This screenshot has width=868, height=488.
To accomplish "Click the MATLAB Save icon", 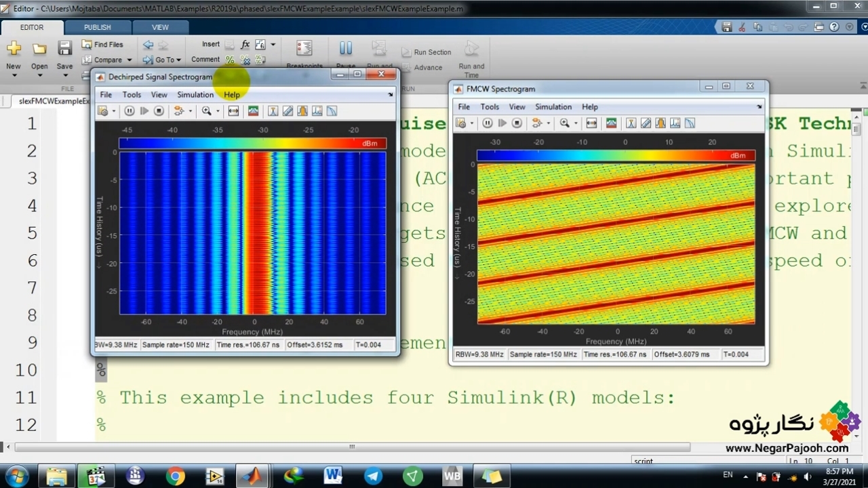I will click(x=64, y=48).
